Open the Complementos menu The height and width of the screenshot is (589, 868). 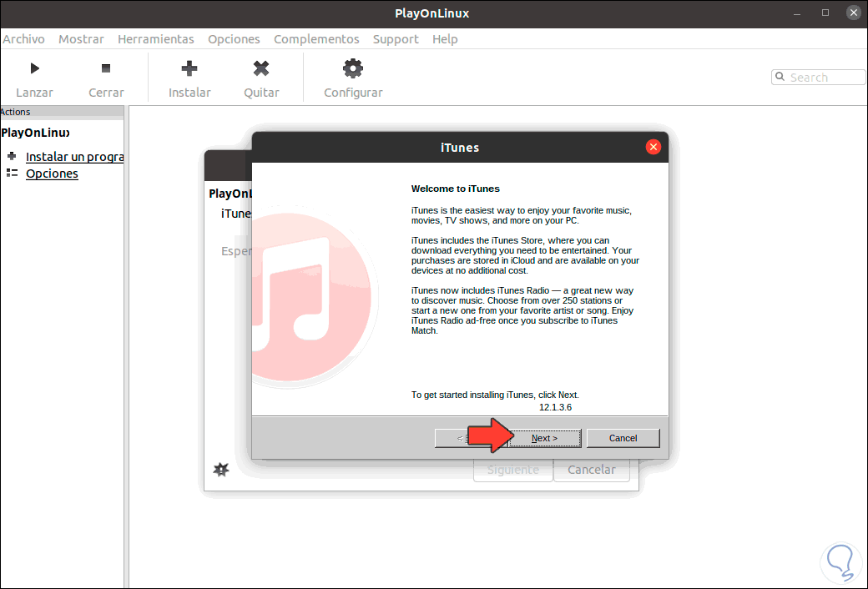[316, 39]
